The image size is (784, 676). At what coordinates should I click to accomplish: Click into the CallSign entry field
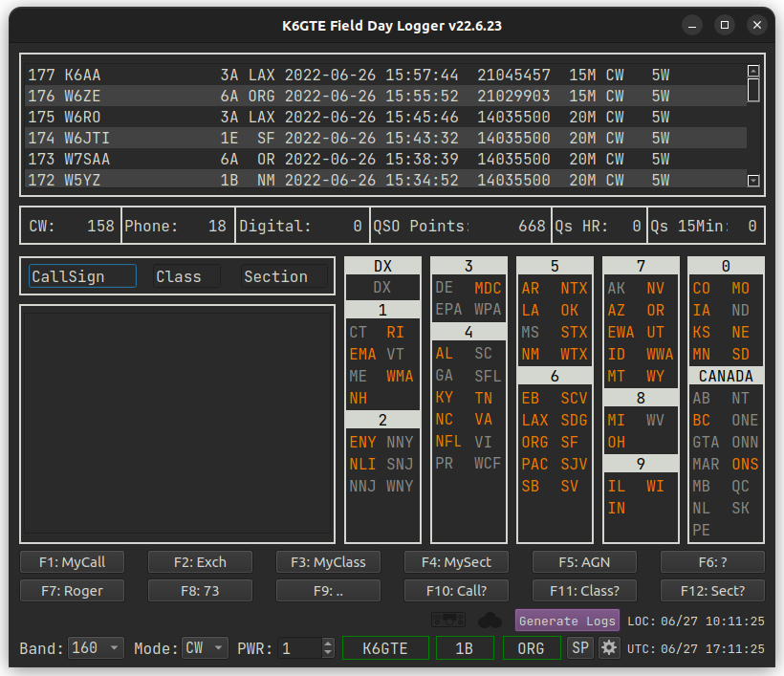coord(82,276)
